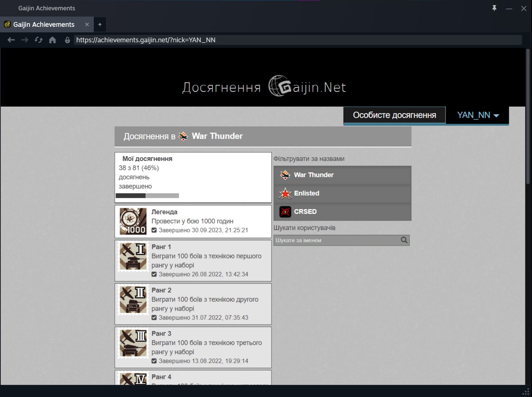The image size is (532, 397).
Task: Click the completed checkbox for Легенда
Action: tap(154, 230)
